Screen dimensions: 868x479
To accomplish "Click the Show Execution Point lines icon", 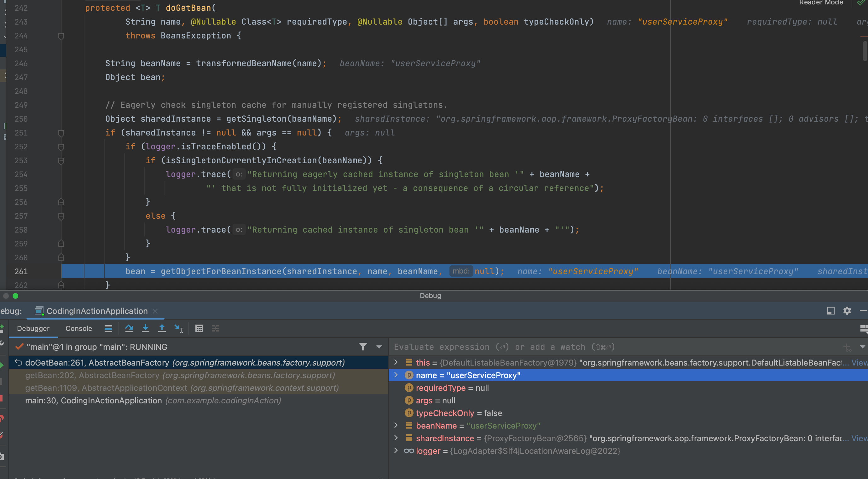I will tap(108, 328).
